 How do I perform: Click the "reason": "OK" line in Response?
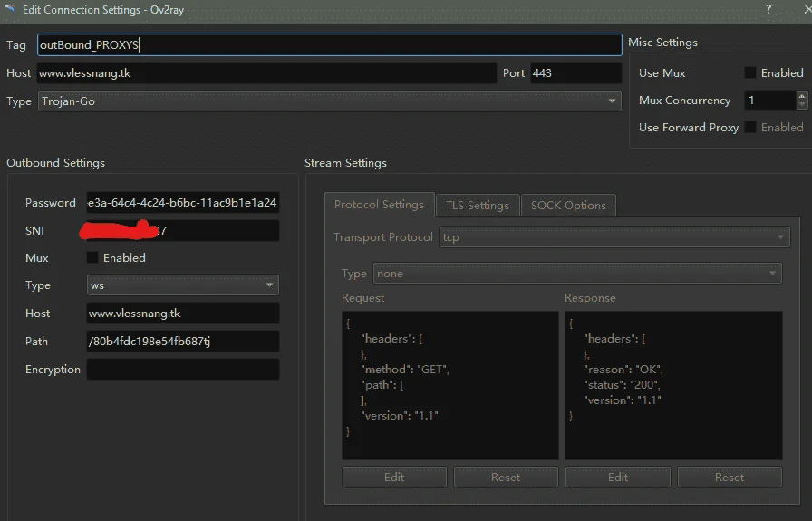coord(623,370)
